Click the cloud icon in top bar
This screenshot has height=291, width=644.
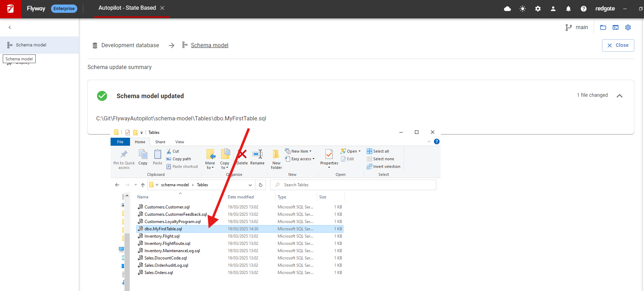click(507, 9)
